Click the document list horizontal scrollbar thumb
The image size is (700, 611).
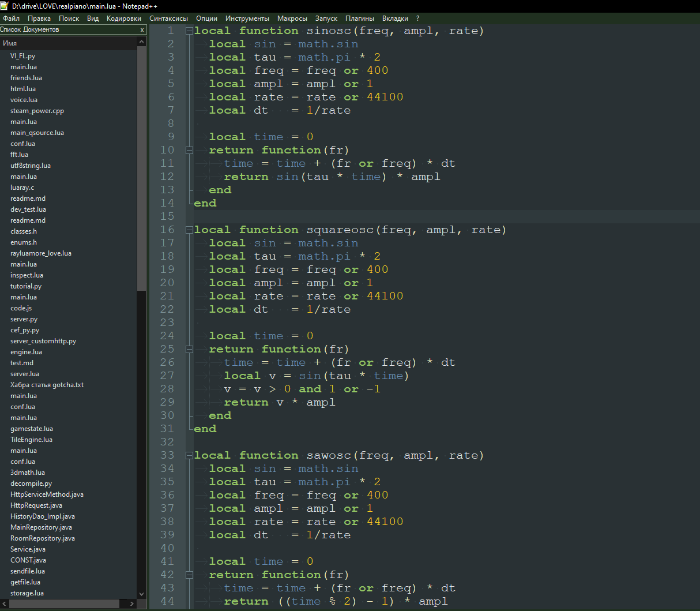65,603
